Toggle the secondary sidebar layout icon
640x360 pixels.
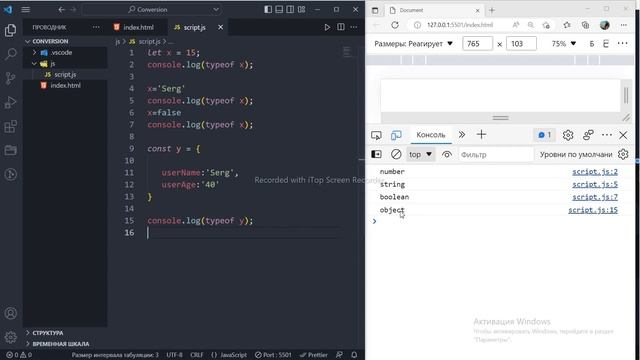[x=290, y=9]
